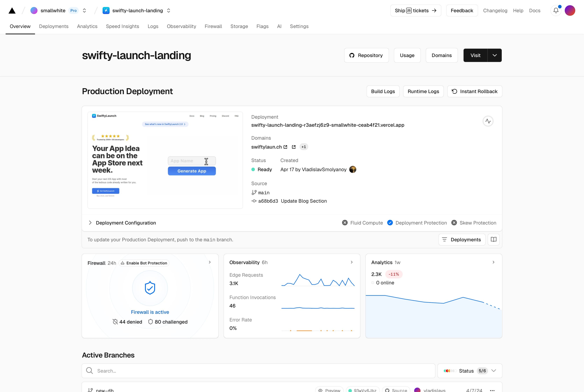
Task: Open the Speed Insights tab
Action: point(122,26)
